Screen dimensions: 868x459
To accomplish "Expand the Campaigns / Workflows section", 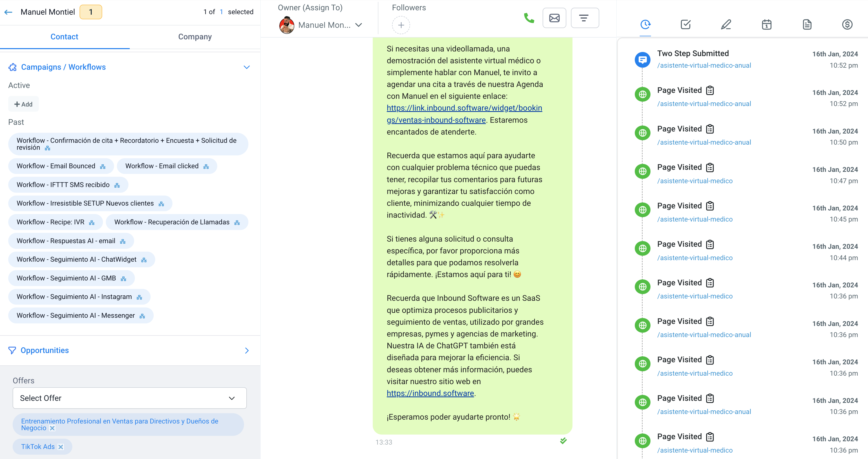I will coord(247,67).
